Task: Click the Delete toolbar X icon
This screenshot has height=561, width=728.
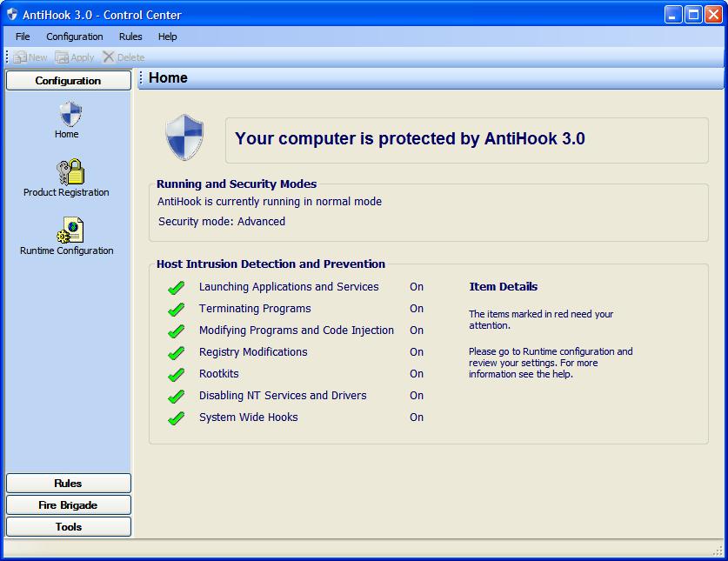Action: 109,57
